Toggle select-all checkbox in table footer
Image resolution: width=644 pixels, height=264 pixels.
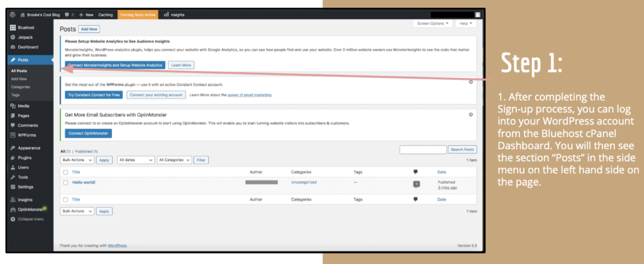click(65, 199)
